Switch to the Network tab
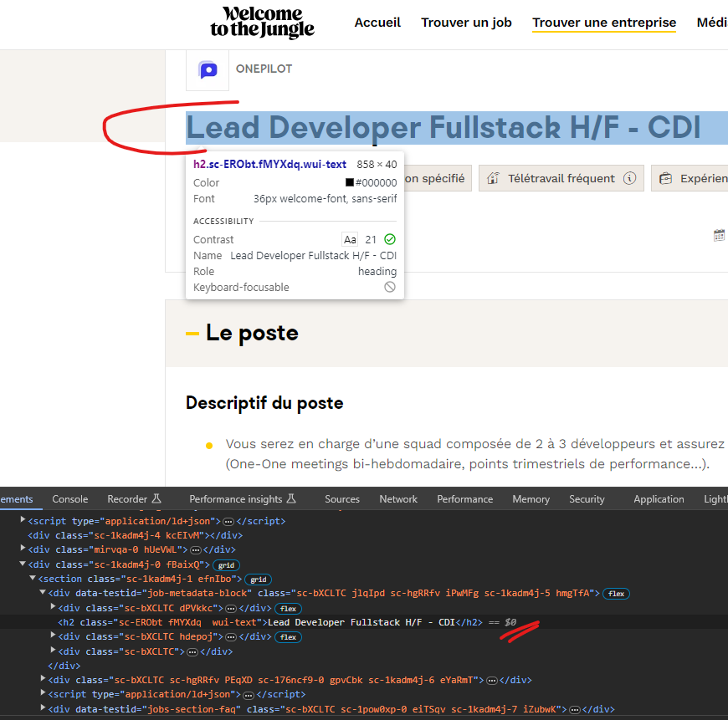 pyautogui.click(x=398, y=499)
